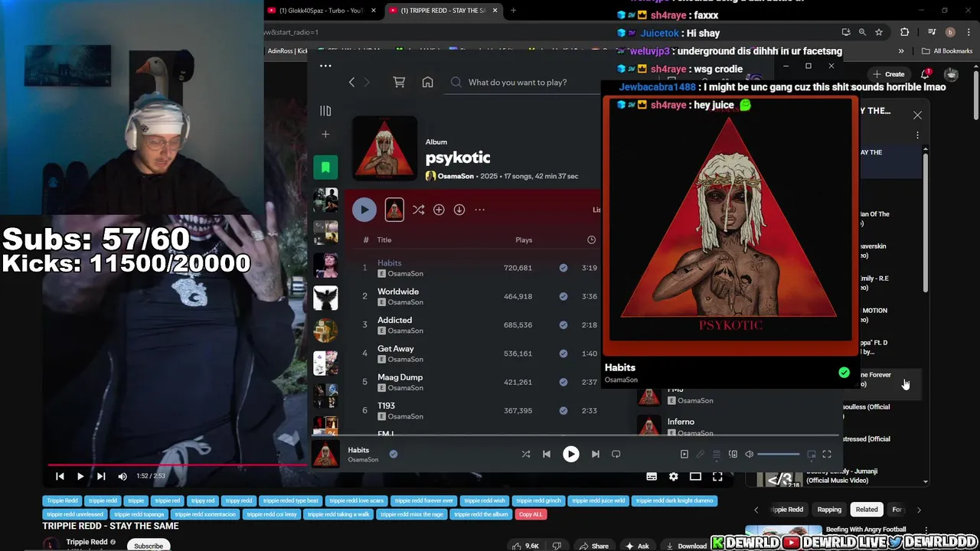This screenshot has height=551, width=980.
Task: Open Spotify miniplayer
Action: click(x=812, y=455)
